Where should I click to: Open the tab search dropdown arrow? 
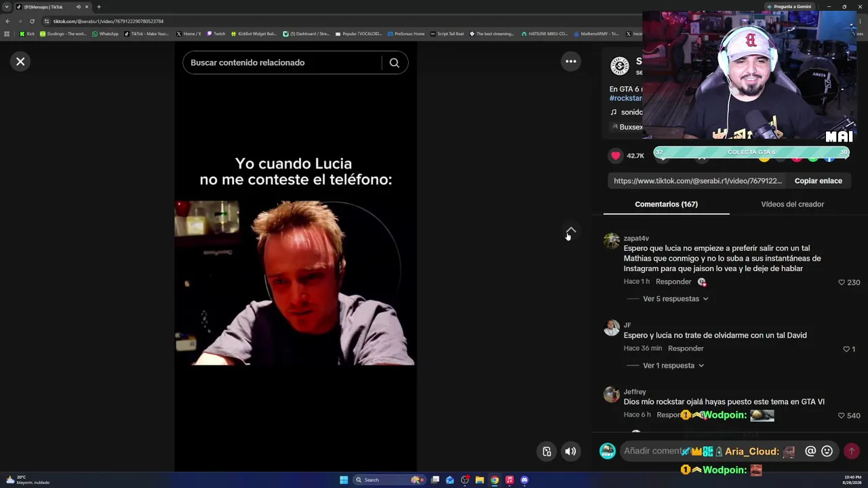(7, 7)
